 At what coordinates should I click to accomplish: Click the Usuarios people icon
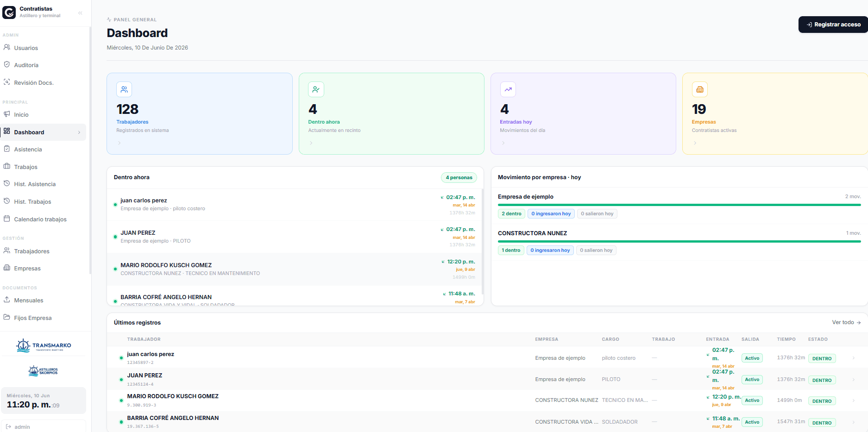tap(6, 47)
